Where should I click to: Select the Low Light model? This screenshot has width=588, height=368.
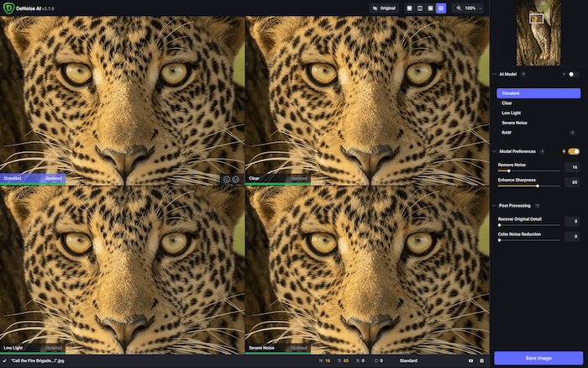point(511,113)
